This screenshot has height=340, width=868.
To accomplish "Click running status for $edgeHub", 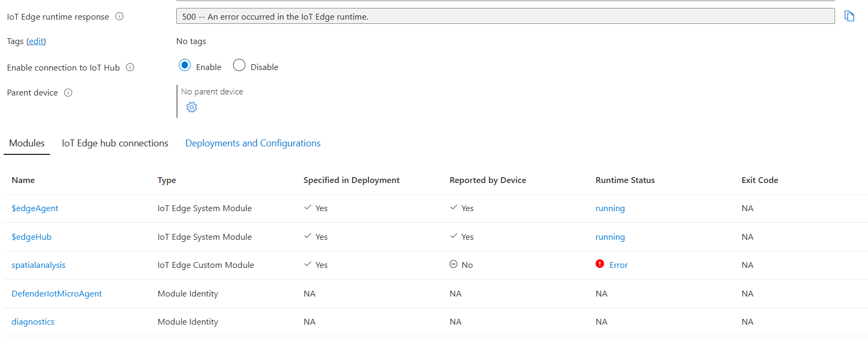I will [x=610, y=237].
